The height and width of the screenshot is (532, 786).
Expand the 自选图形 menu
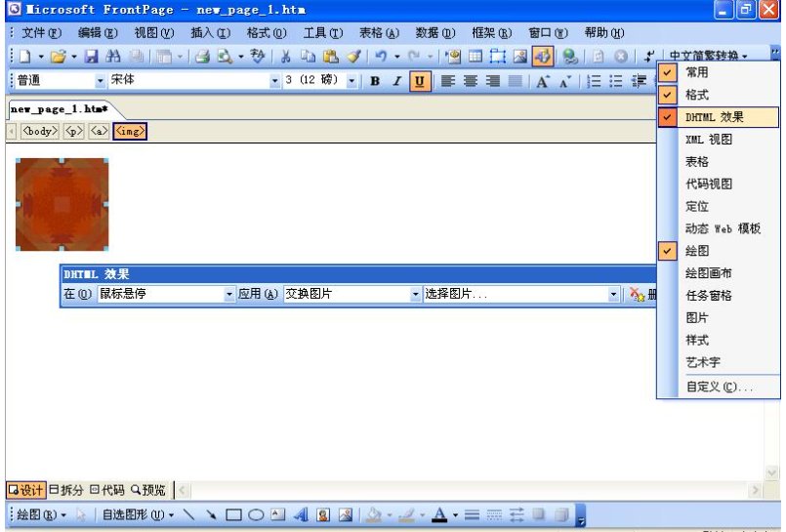138,514
